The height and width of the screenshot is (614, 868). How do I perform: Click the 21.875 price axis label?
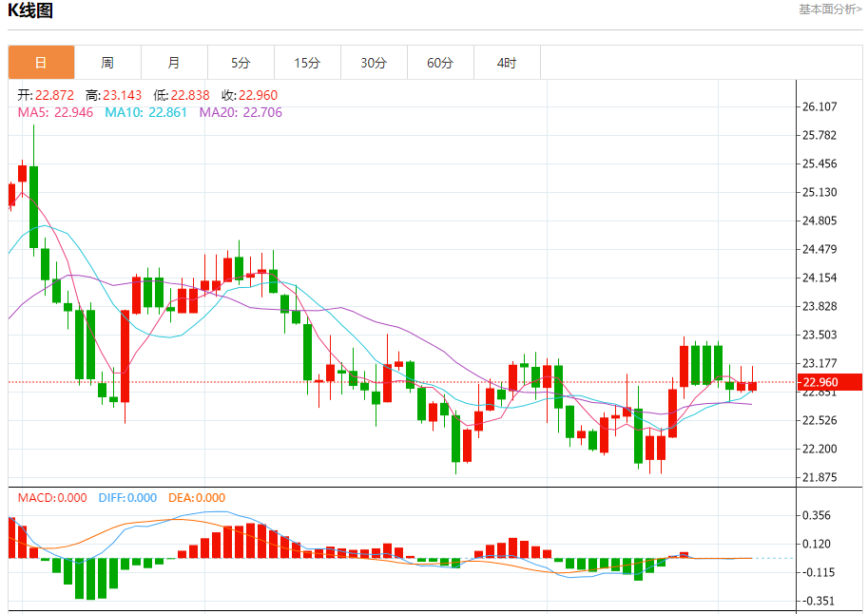point(820,477)
